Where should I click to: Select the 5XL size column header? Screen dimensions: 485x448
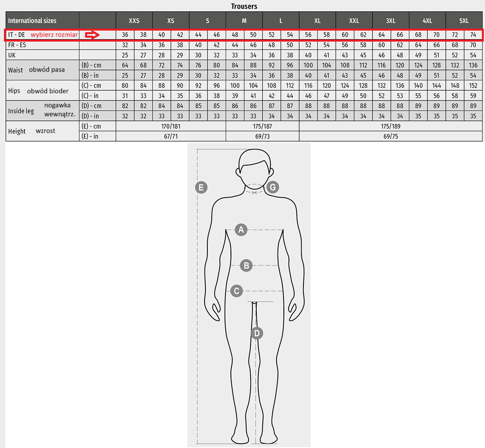coord(464,21)
